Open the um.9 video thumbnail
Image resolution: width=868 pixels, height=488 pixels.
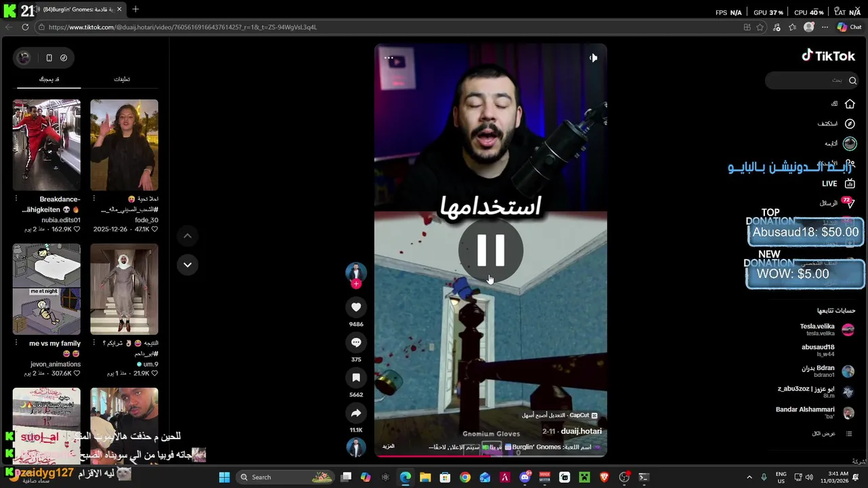[x=124, y=289]
